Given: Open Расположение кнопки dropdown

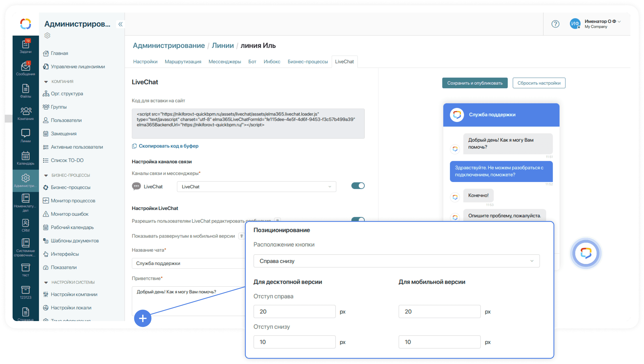Looking at the screenshot, I should (396, 261).
